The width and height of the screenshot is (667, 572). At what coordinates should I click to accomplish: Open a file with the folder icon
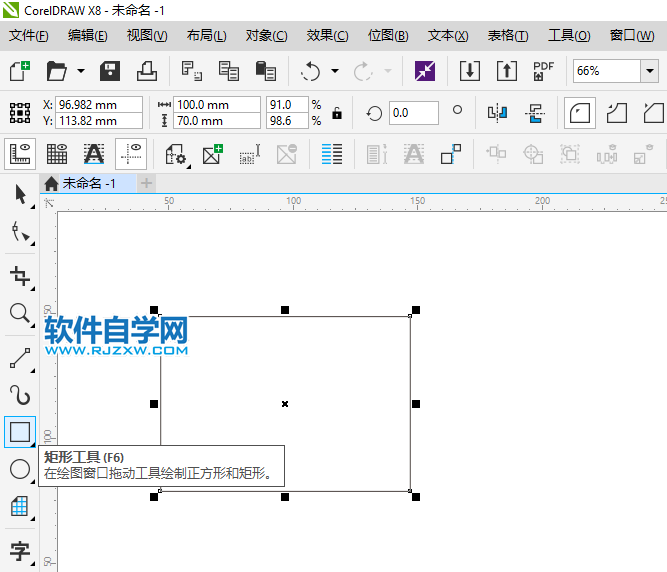pos(57,71)
